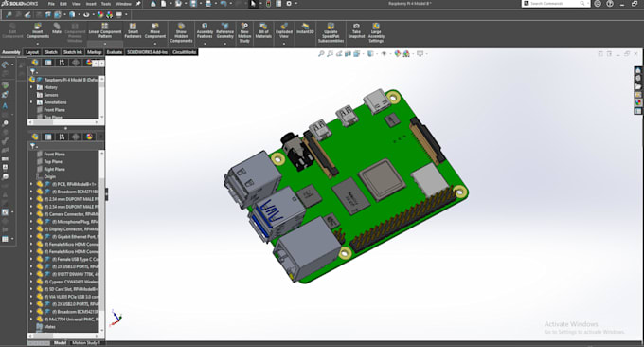Select Right Plane in lower tree

click(x=54, y=169)
